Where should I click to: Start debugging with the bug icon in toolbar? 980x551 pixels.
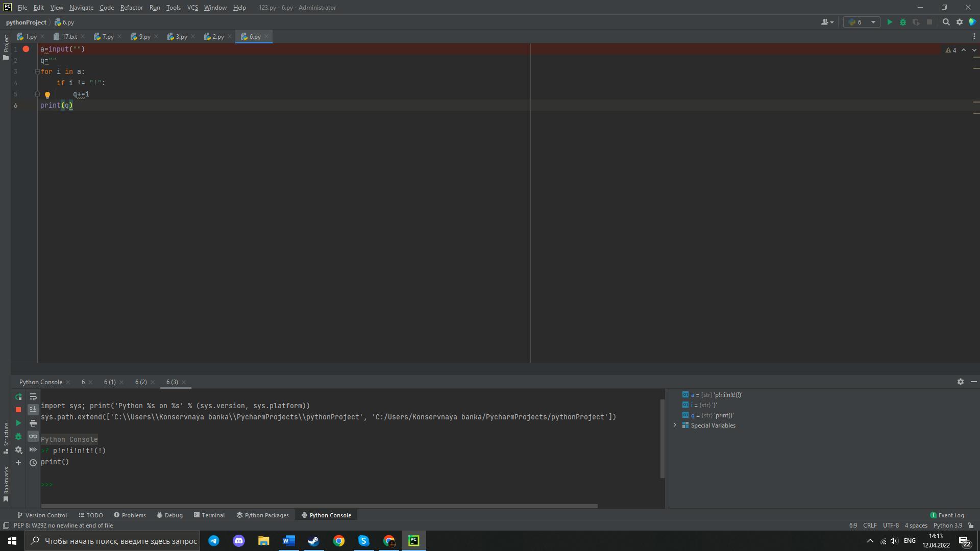coord(903,22)
